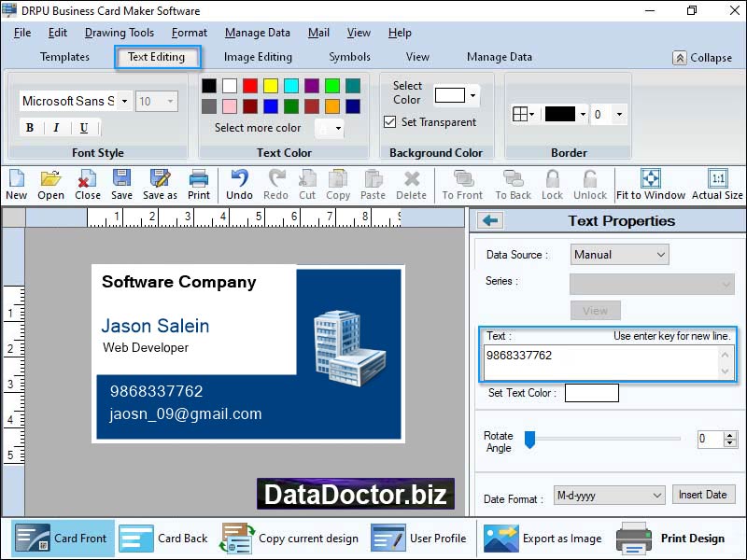Switch to the Image Editing tab
The height and width of the screenshot is (560, 747).
(258, 57)
